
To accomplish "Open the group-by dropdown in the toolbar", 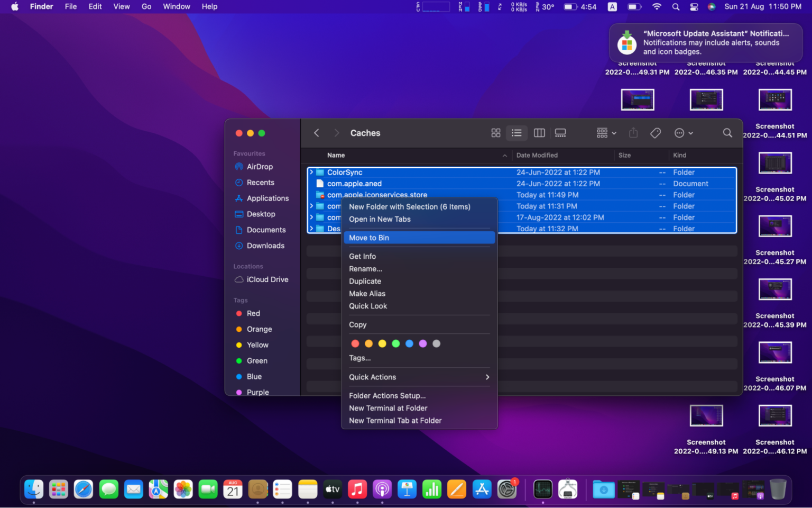I will [x=605, y=133].
